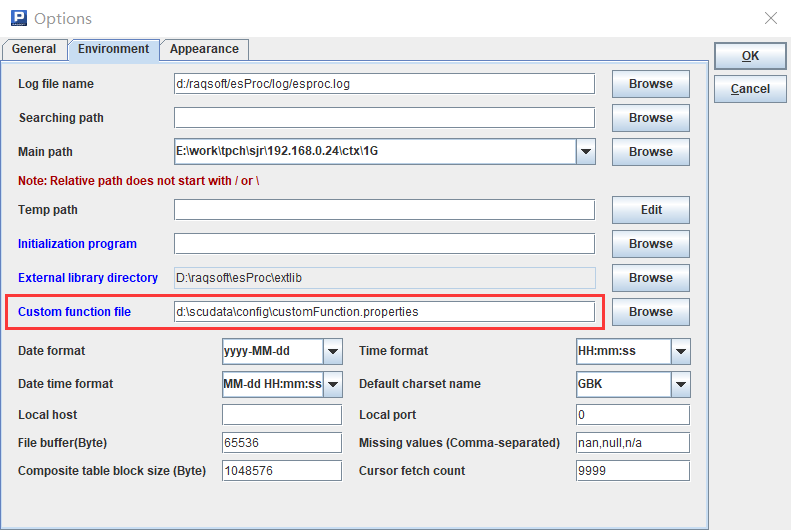This screenshot has width=791, height=530.
Task: Expand the Default charset name dropdown
Action: point(680,384)
